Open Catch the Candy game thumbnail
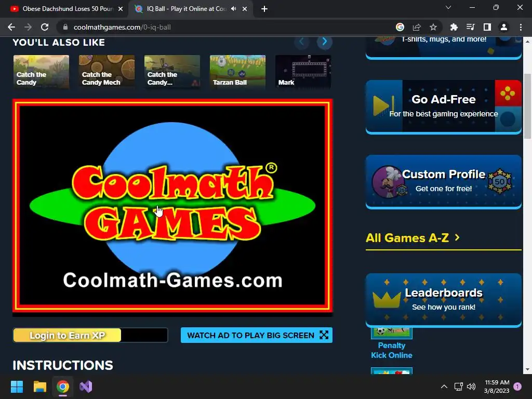This screenshot has height=399, width=532. pyautogui.click(x=41, y=72)
